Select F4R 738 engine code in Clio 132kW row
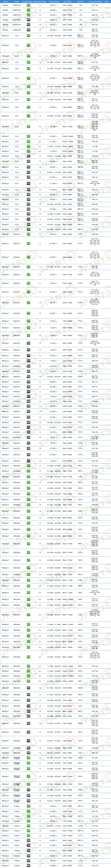Viewport: 111px width, 868px height. click(x=95, y=142)
